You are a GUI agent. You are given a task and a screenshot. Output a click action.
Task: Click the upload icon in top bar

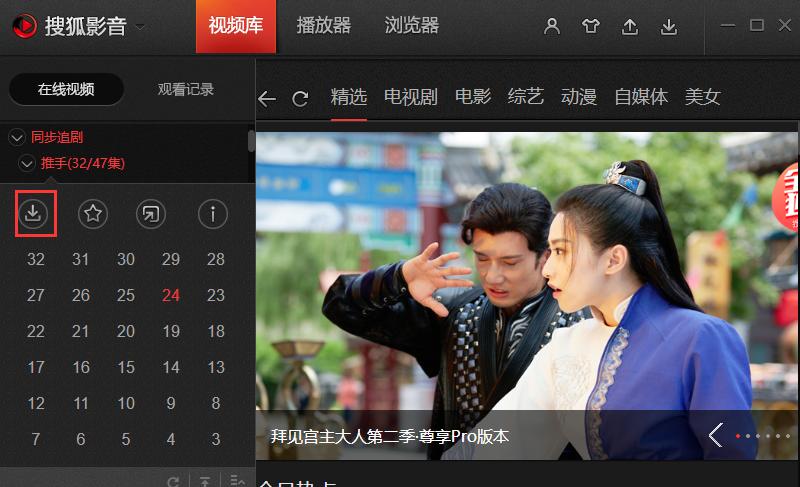click(x=630, y=27)
